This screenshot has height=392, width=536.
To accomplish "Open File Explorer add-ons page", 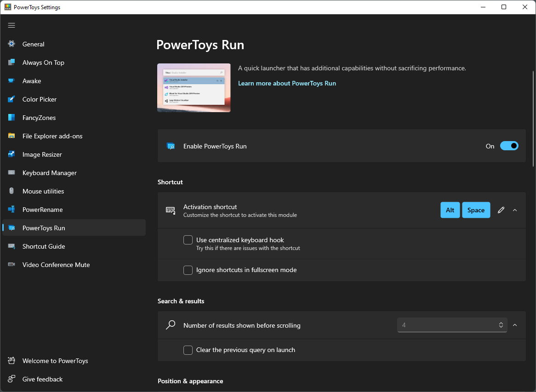I will point(74,136).
